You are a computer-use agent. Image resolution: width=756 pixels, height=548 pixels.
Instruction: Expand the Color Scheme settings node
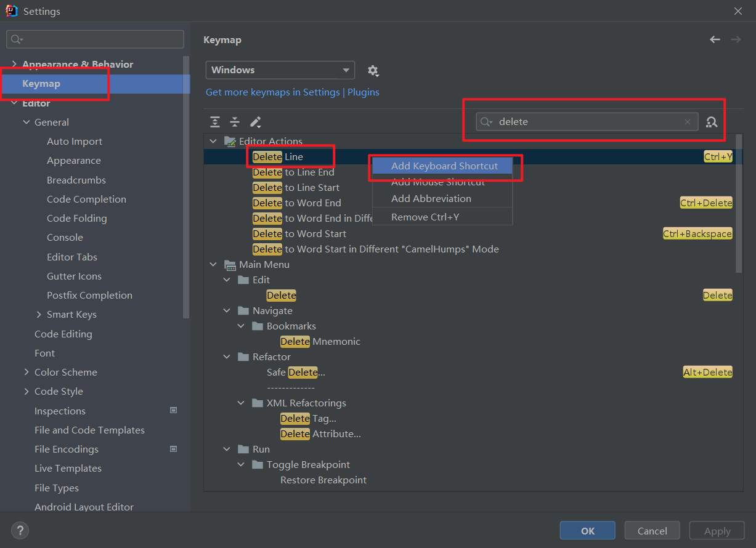[26, 373]
